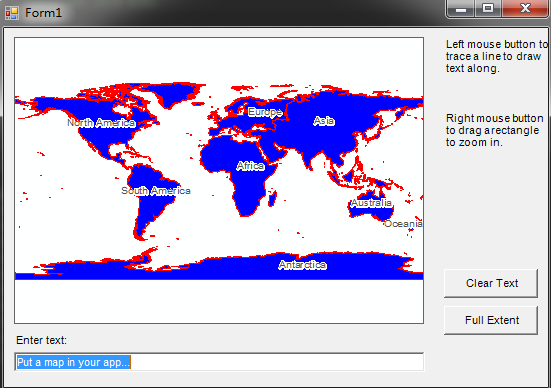Select the Europe map label
551x388 pixels.
(265, 112)
